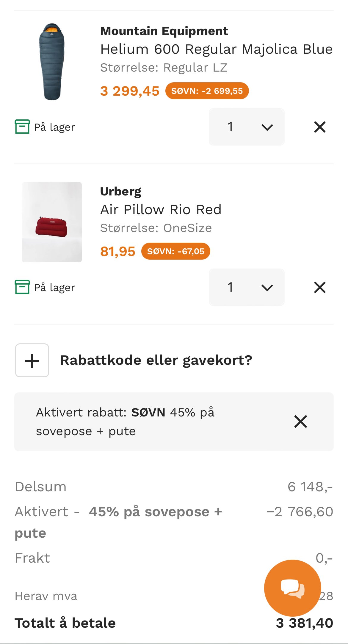This screenshot has width=348, height=644.
Task: Click the Mountain Equipment brand name
Action: coord(164,31)
